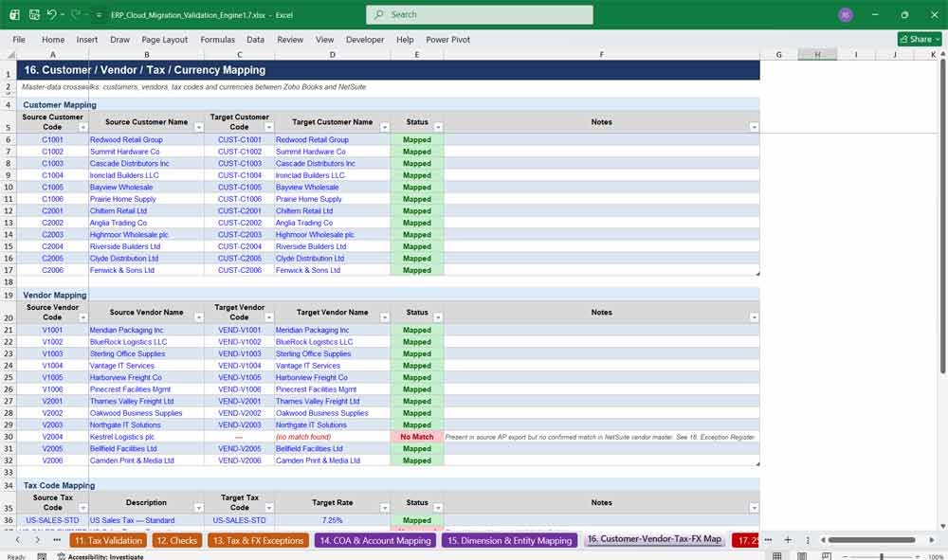Open the user account avatar
The image size is (948, 560).
(x=846, y=15)
